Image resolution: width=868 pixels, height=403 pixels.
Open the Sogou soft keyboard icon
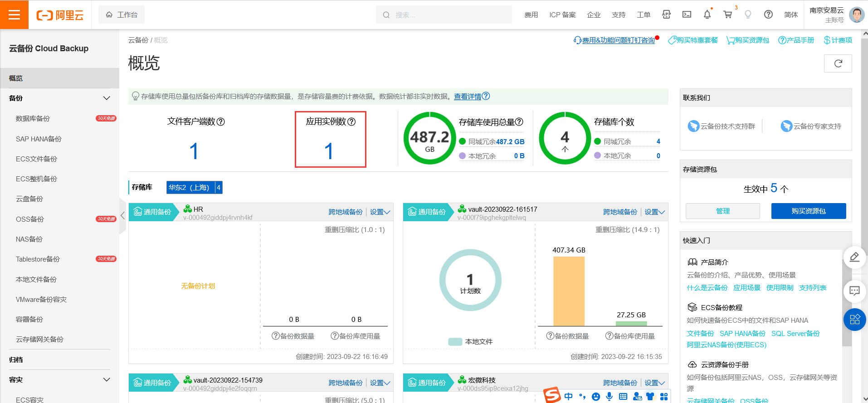click(x=623, y=397)
